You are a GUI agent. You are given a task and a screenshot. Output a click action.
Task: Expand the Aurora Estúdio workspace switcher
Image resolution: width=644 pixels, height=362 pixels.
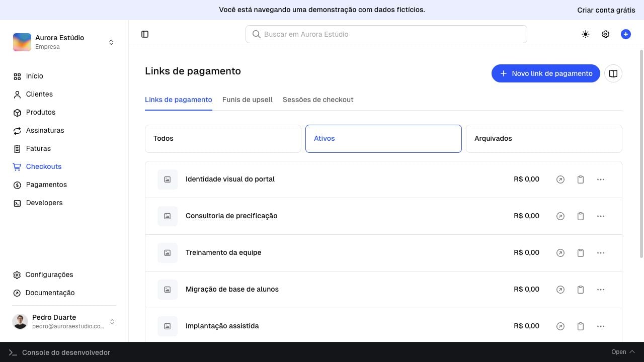111,42
